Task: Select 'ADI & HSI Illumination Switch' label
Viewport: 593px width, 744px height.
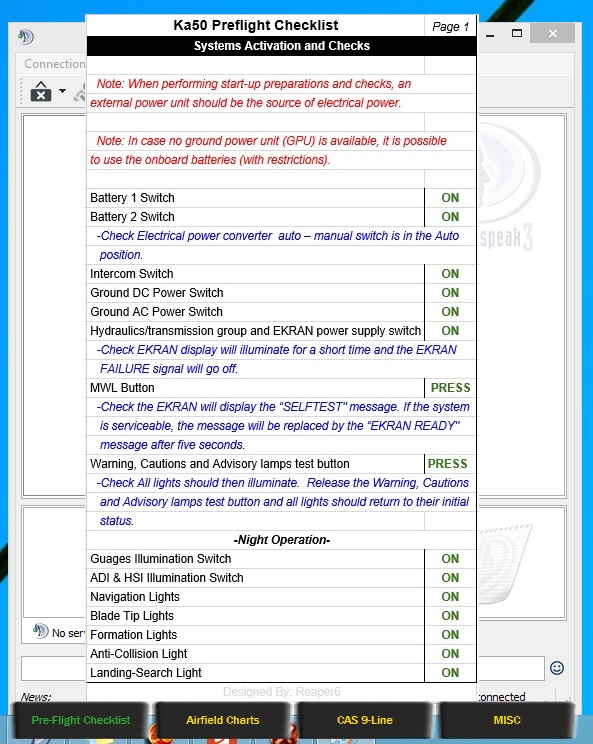Action: pyautogui.click(x=167, y=577)
